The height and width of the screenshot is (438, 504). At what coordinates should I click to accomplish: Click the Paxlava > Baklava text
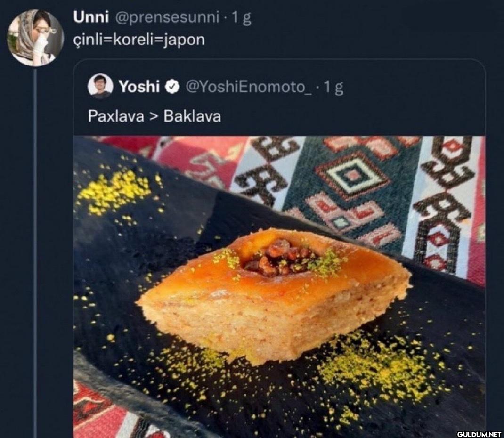[x=154, y=116]
